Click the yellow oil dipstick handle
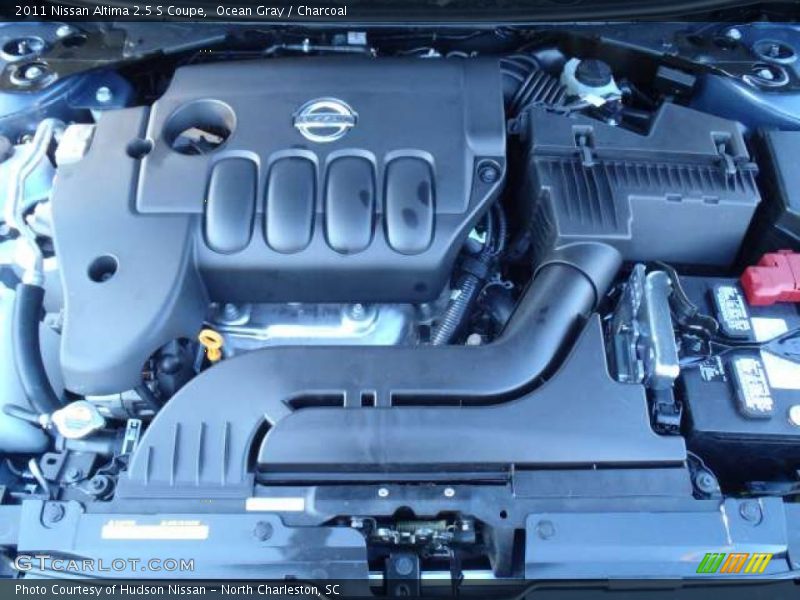The image size is (800, 600). (x=212, y=343)
